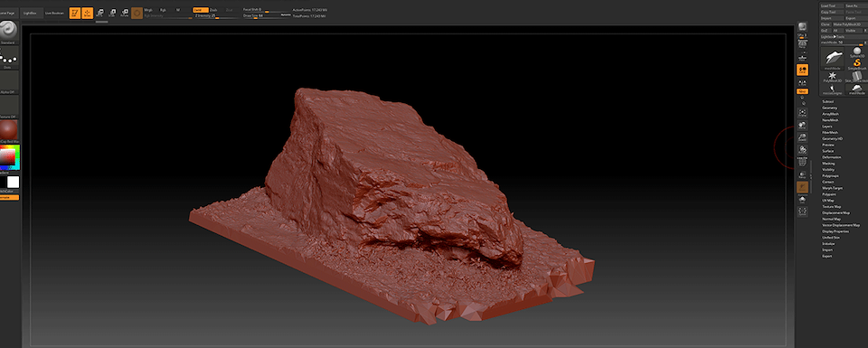Click the Move view icon in right shelf
The width and height of the screenshot is (868, 348).
[802, 125]
